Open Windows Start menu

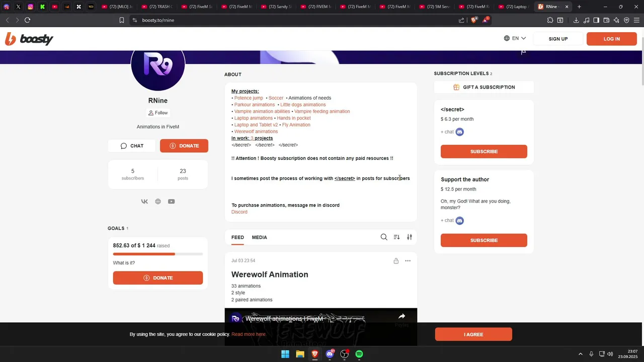tap(285, 354)
